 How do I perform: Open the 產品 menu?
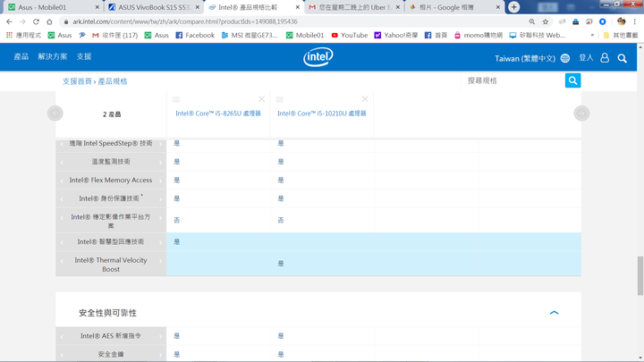(x=21, y=56)
